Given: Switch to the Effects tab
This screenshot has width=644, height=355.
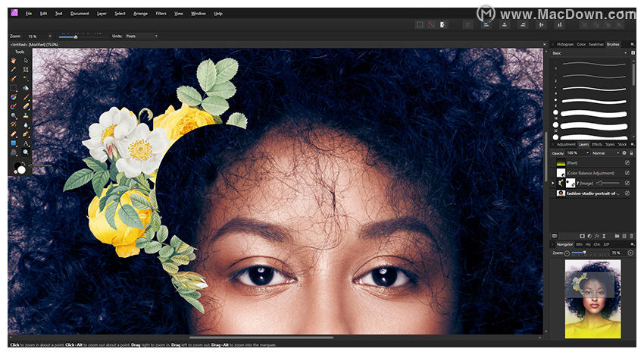Looking at the screenshot, I should (597, 144).
